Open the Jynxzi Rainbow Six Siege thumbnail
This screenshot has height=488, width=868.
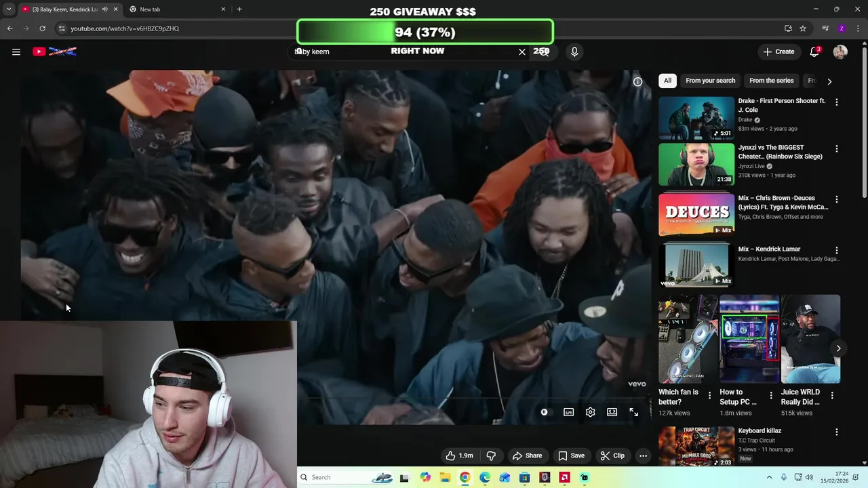pyautogui.click(x=696, y=164)
